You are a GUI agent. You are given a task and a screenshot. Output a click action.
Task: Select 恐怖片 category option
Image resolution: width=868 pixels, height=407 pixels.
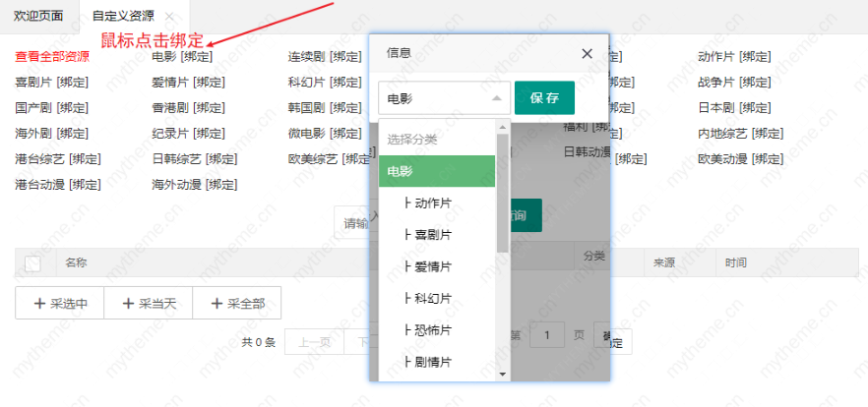[427, 330]
